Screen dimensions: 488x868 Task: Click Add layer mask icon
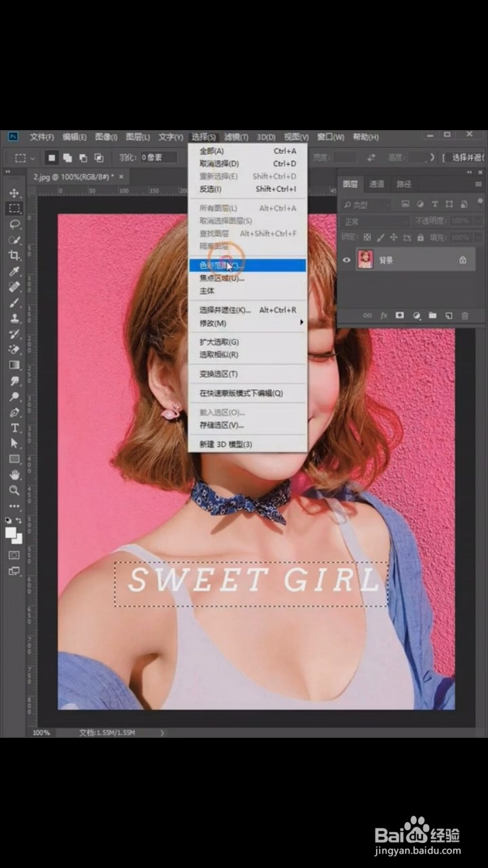tap(400, 315)
